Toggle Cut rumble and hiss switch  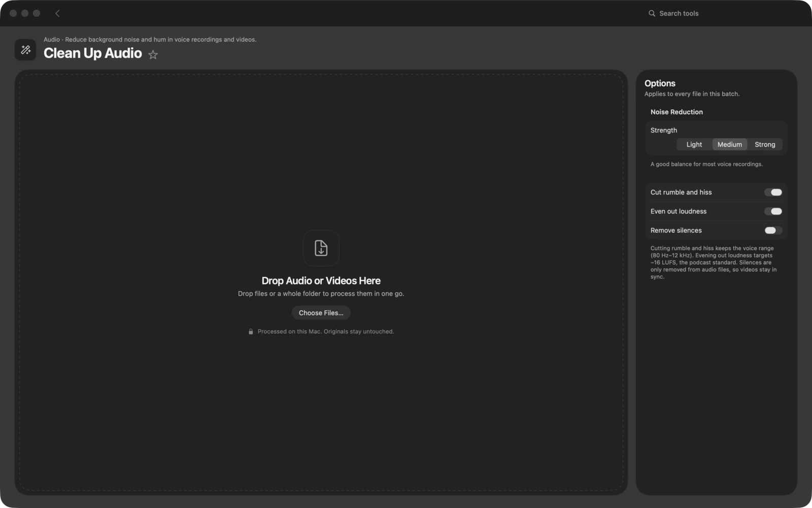point(773,192)
